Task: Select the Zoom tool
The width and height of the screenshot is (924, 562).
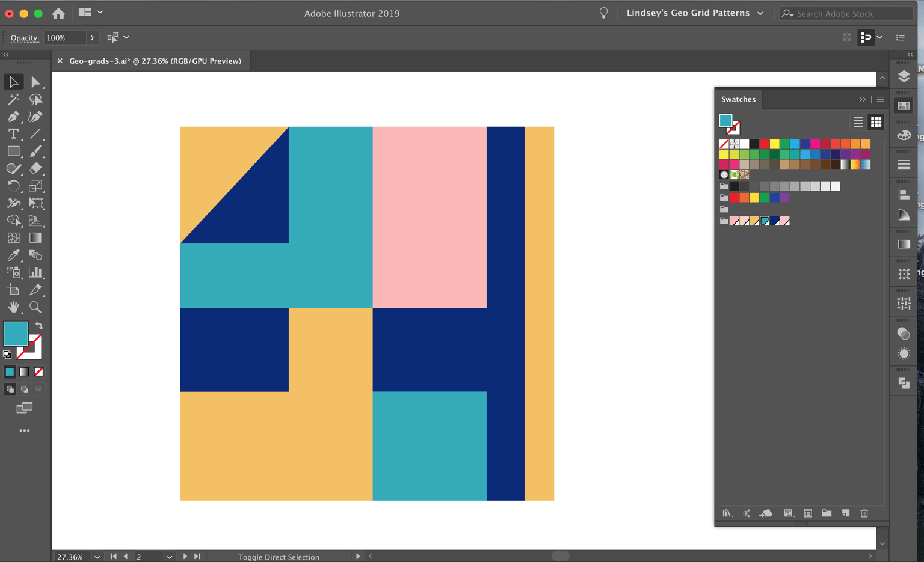Action: [x=35, y=307]
